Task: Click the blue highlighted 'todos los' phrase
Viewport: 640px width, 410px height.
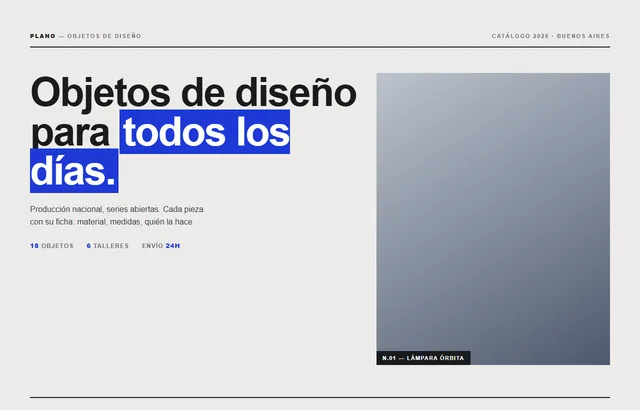Action: pos(205,131)
